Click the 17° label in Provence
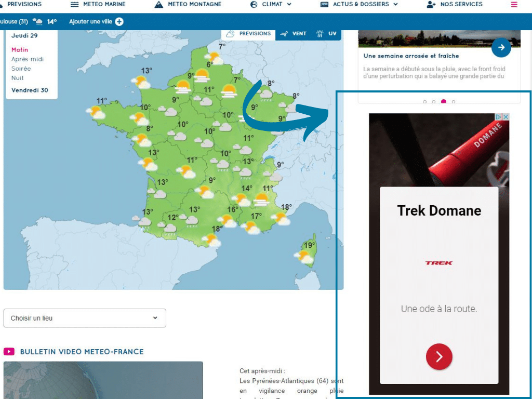532x399 pixels. (x=256, y=216)
